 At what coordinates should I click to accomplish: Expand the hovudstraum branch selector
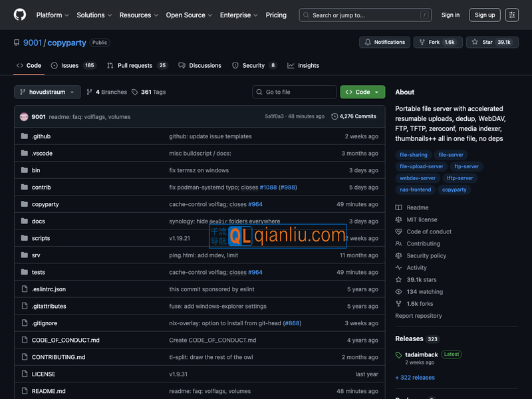pos(47,92)
